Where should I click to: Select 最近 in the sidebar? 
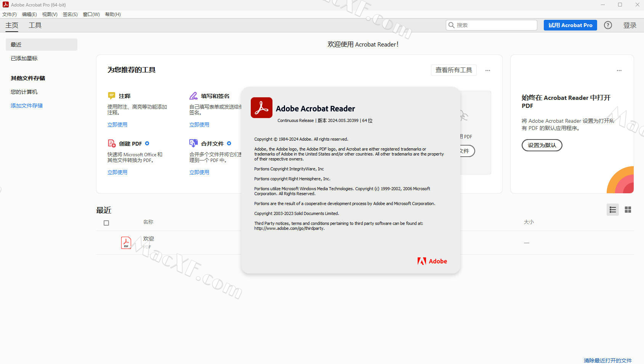coord(42,45)
